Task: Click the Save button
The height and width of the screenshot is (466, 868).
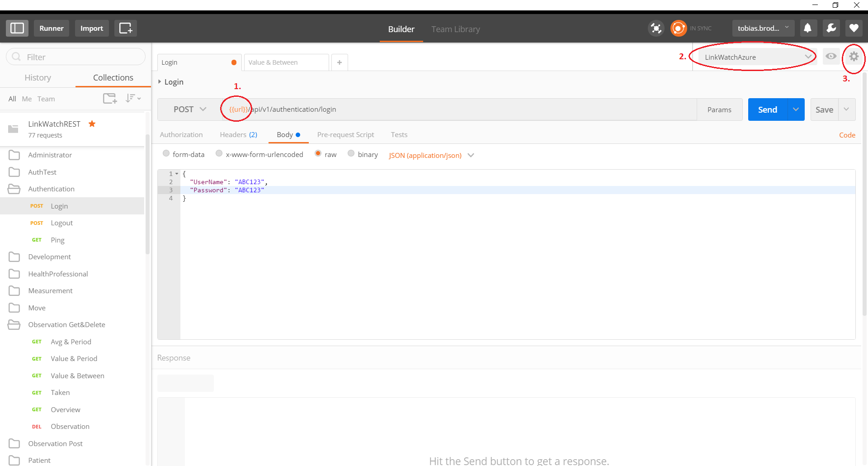Action: coord(824,109)
